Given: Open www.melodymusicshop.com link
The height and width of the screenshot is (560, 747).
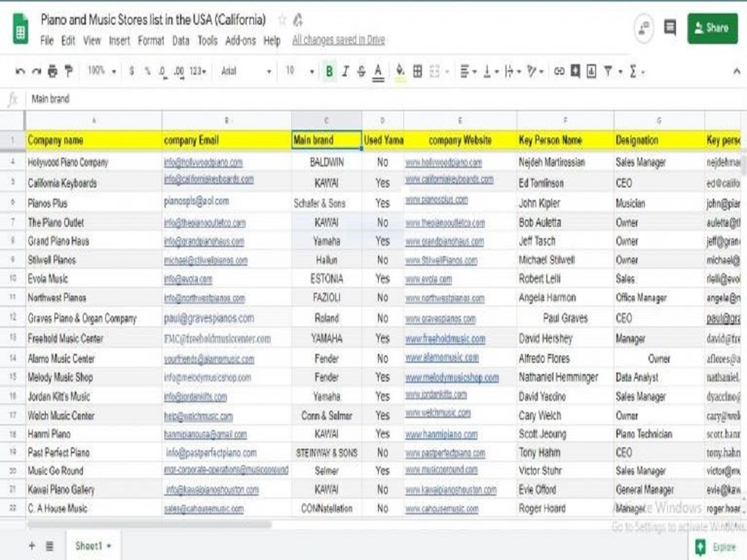Looking at the screenshot, I should [452, 377].
